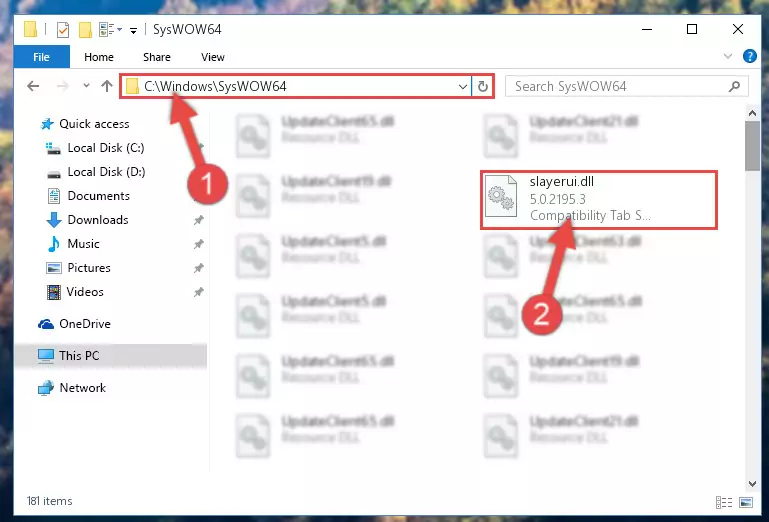
Task: Go forward with the right arrow
Action: point(63,86)
